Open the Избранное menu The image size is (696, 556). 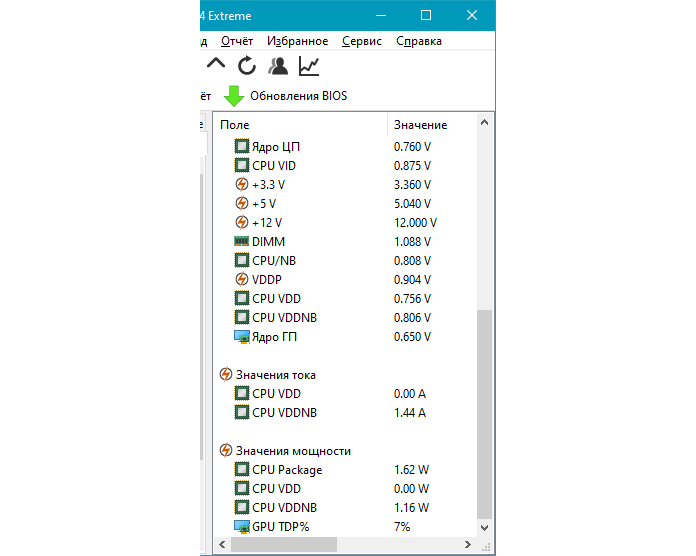(x=297, y=41)
